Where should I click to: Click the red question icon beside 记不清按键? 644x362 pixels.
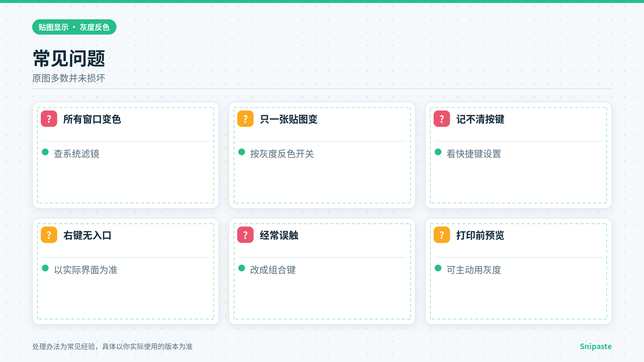[x=442, y=119]
